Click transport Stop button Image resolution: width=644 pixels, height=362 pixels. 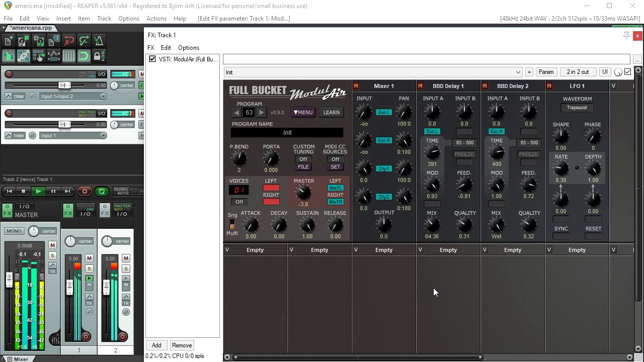click(23, 191)
